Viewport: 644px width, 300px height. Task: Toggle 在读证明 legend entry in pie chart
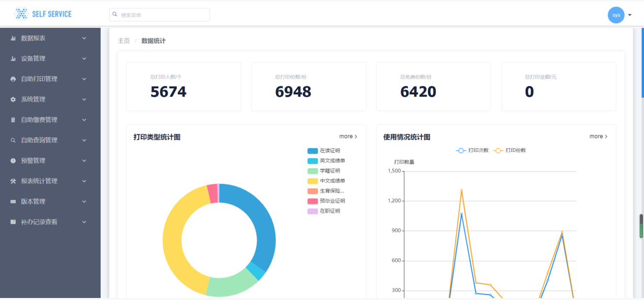[x=324, y=151]
